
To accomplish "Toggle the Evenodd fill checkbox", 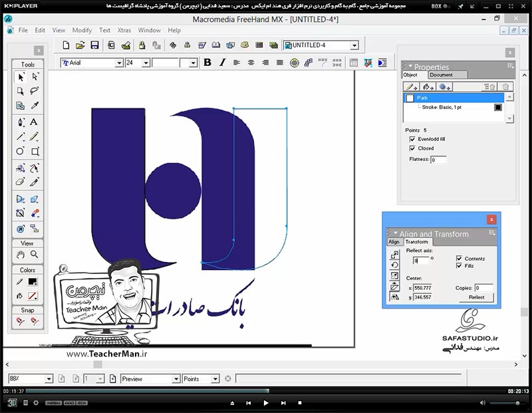I will point(412,139).
